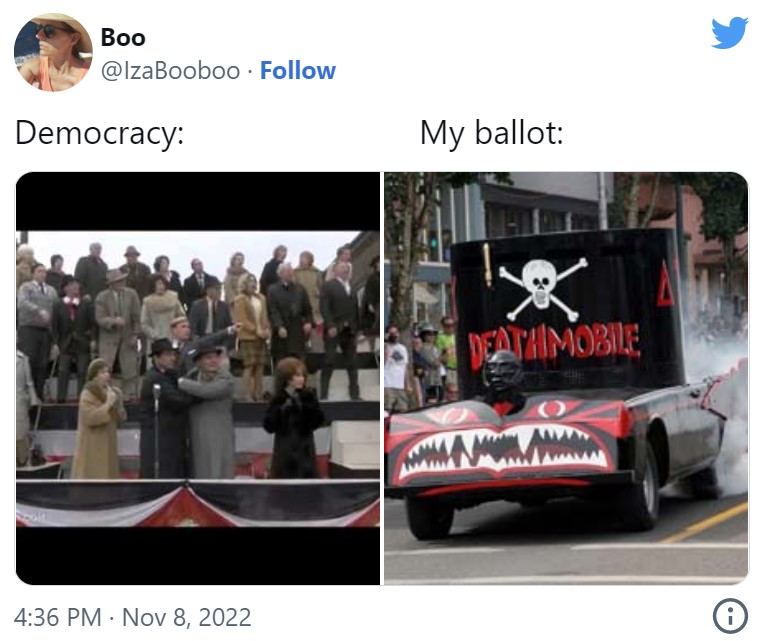The width and height of the screenshot is (769, 641).
Task: Click the red triangle on Deathmobile turret
Action: 666,285
